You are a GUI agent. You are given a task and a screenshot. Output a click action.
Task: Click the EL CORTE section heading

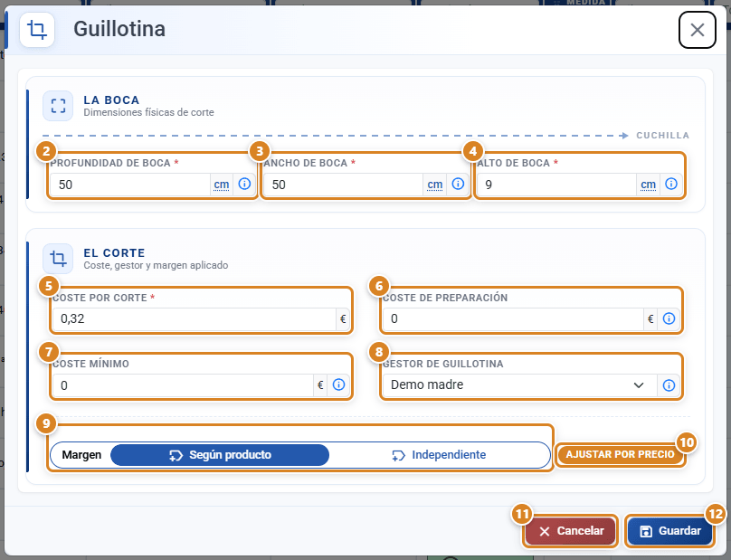[x=114, y=252]
